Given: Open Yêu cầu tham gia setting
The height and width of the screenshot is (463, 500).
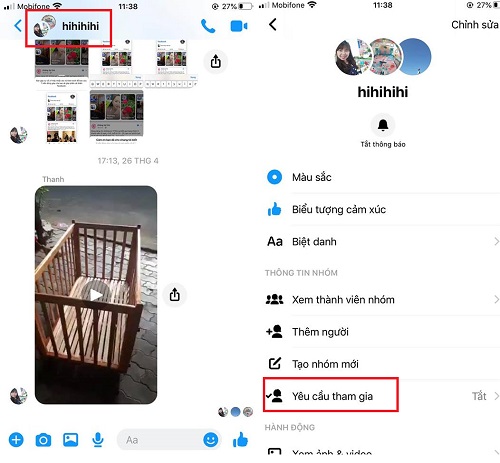Looking at the screenshot, I should pyautogui.click(x=382, y=396).
